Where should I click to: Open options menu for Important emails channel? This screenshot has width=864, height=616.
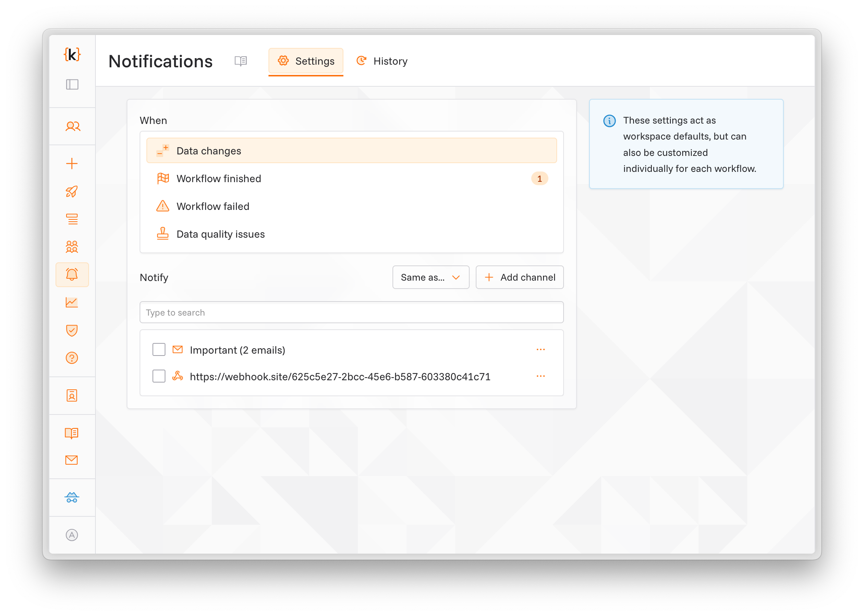[x=540, y=349]
